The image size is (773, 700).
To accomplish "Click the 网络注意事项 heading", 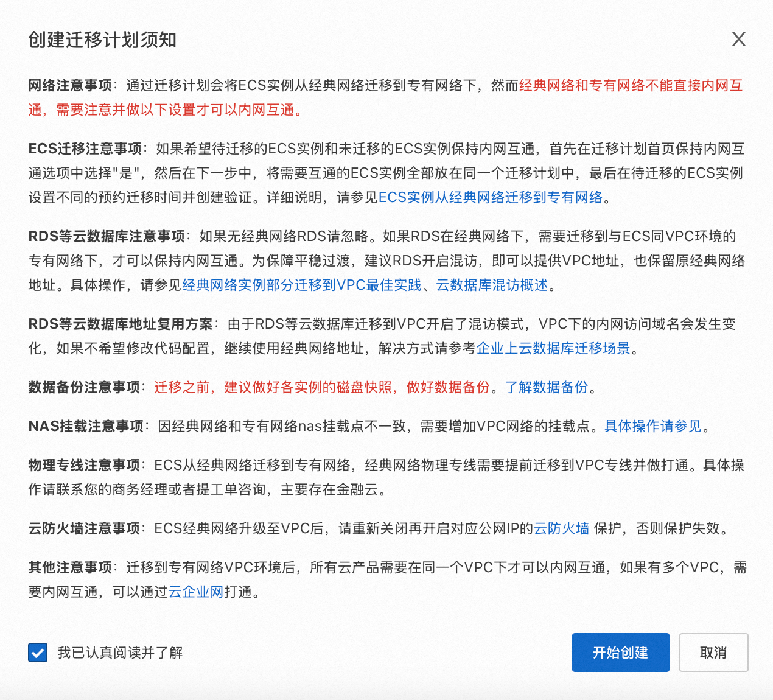I will tap(70, 85).
